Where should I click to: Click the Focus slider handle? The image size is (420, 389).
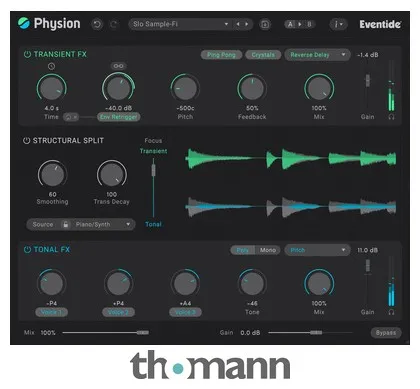click(153, 170)
